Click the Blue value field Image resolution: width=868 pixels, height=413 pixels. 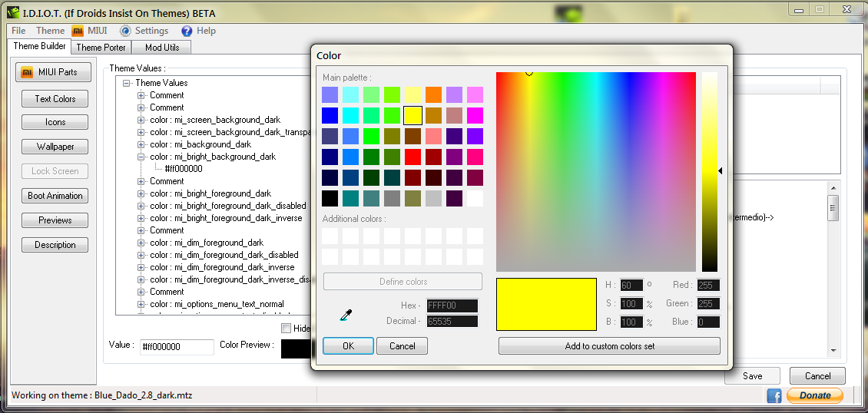point(708,322)
